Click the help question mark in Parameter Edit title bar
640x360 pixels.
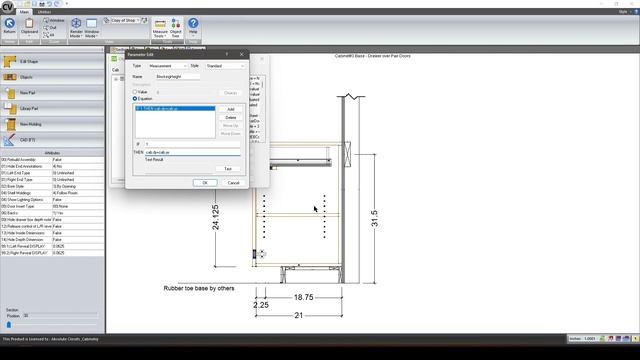227,54
